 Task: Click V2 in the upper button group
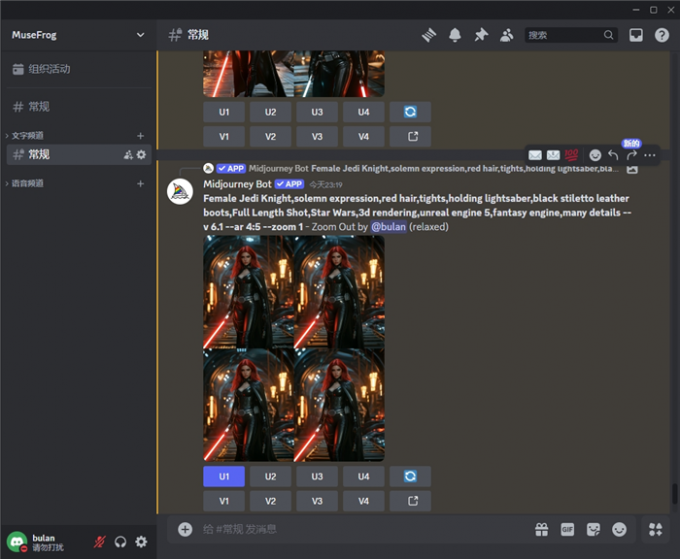click(271, 137)
